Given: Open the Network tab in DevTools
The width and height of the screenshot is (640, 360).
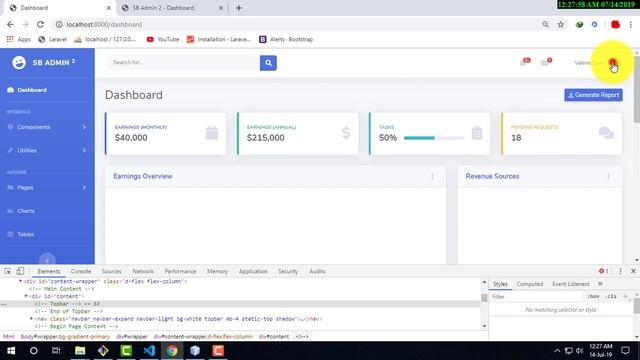Looking at the screenshot, I should pos(143,271).
